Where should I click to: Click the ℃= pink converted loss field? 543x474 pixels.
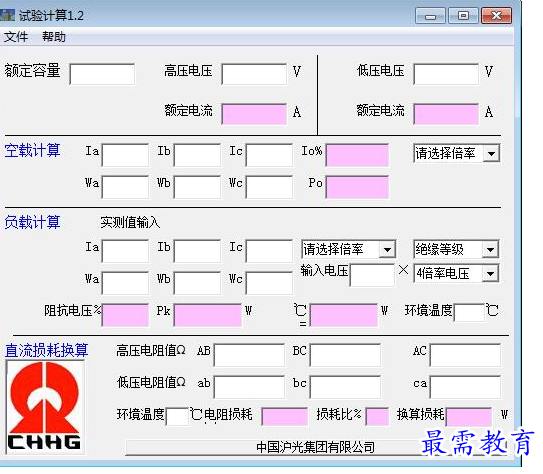click(x=344, y=315)
